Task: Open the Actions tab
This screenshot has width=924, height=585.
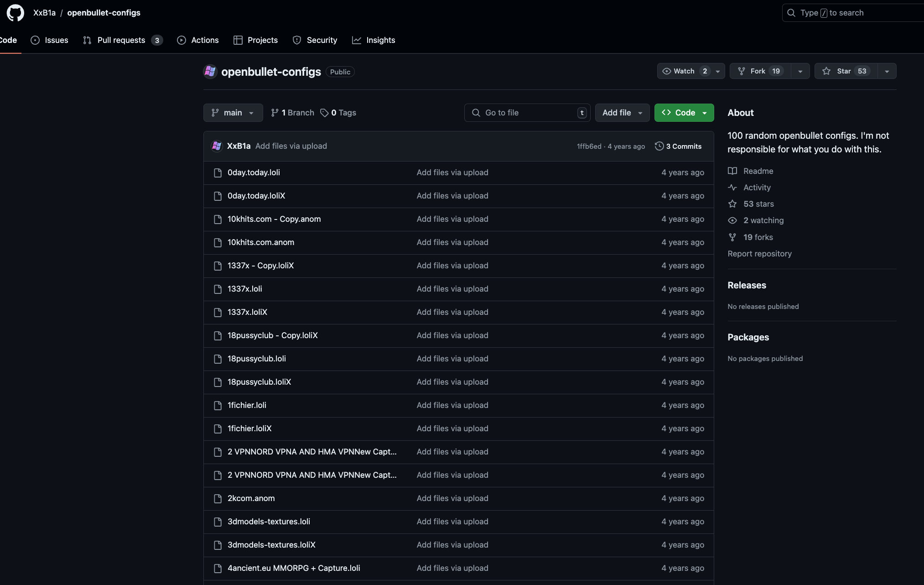Action: (198, 40)
